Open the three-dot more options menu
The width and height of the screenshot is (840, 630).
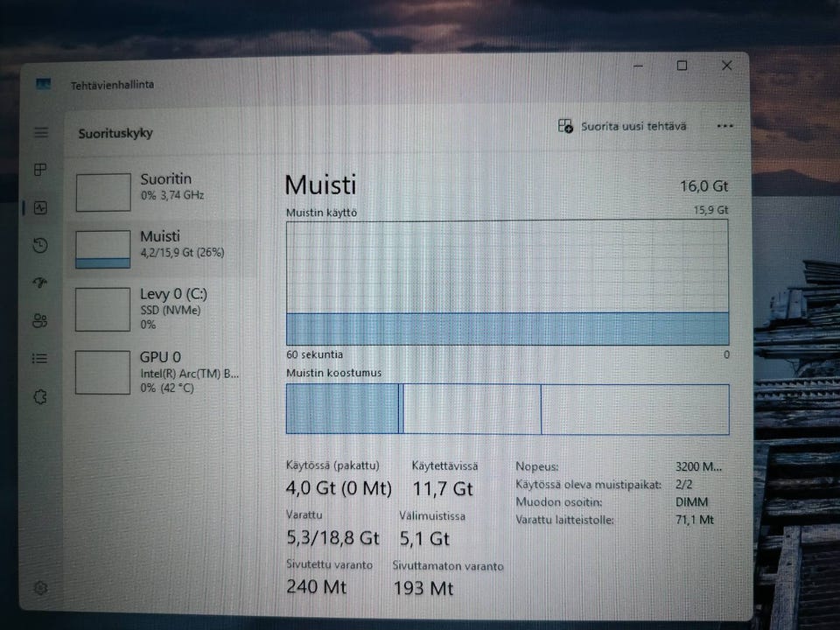[724, 126]
